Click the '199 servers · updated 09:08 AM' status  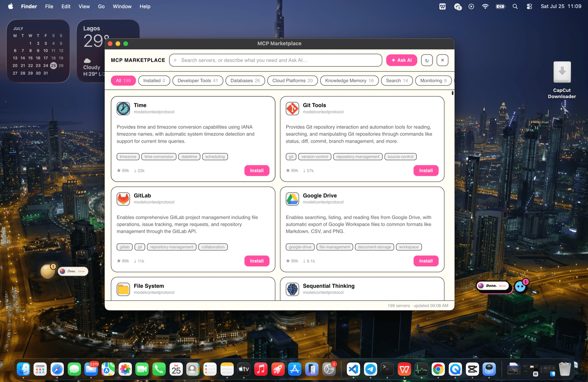(418, 306)
